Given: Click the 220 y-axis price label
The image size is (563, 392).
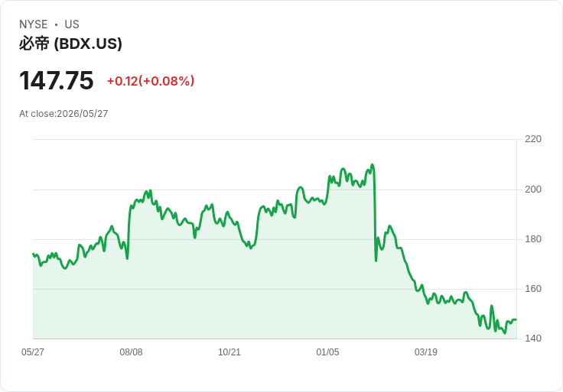Looking at the screenshot, I should (x=533, y=139).
